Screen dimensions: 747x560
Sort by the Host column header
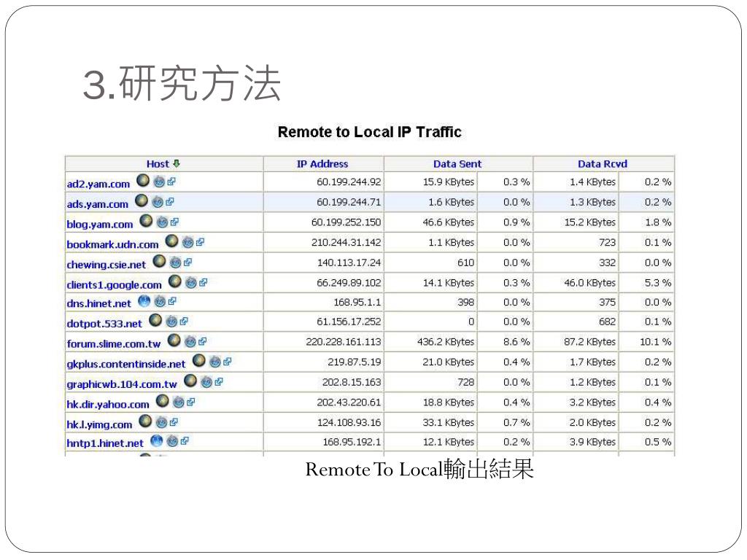158,164
